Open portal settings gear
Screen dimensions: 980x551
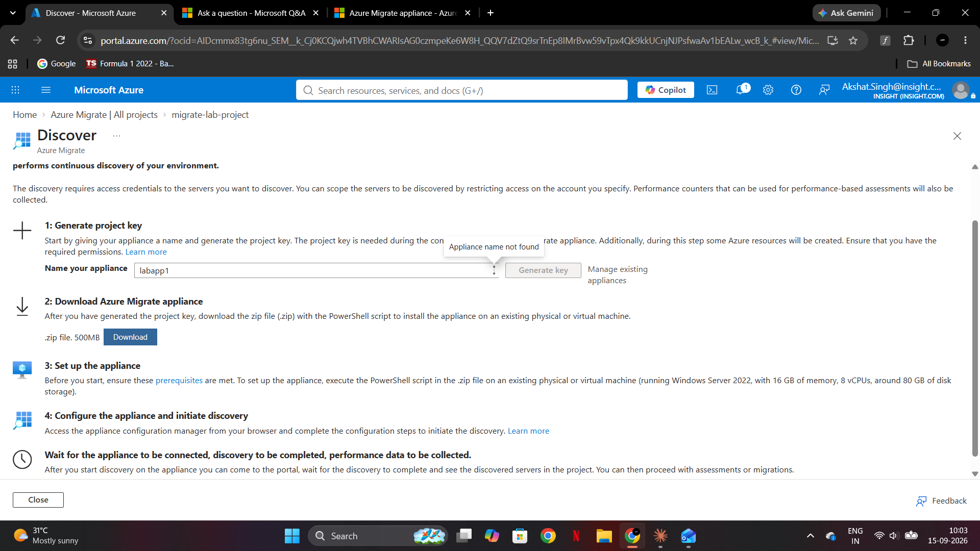click(768, 90)
